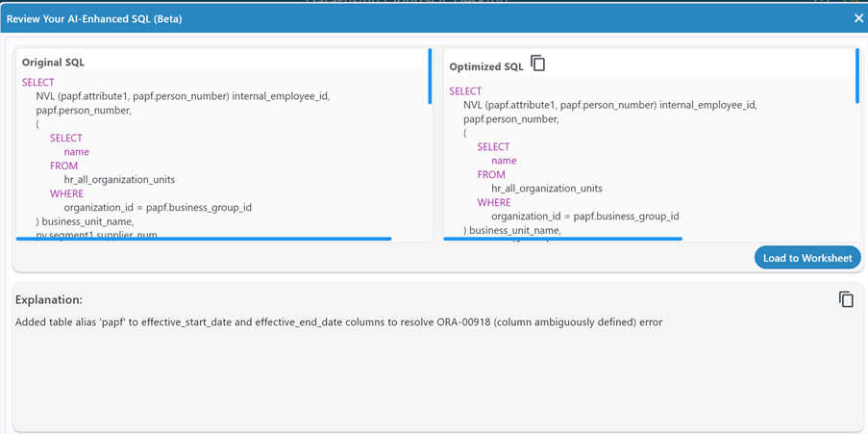Screen dimensions: 868x434
Task: Click the organization_id condition in Optimized SQL
Action: [x=585, y=216]
